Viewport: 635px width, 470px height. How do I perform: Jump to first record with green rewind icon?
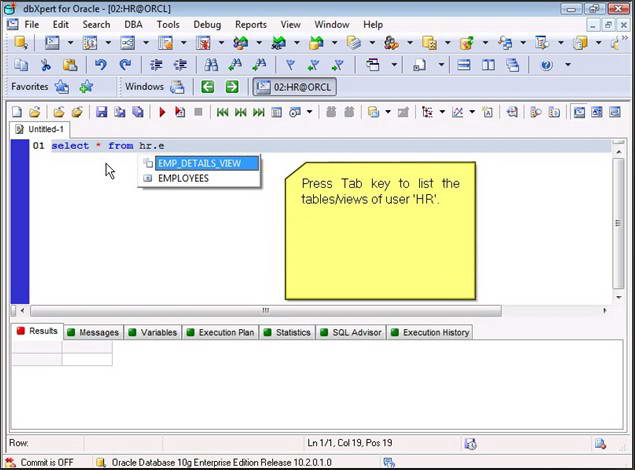pos(222,112)
